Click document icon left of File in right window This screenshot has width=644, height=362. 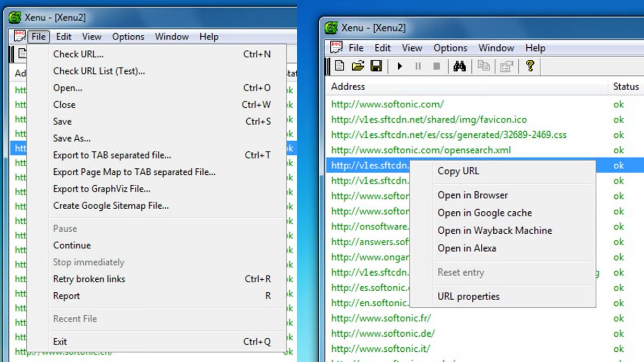tap(336, 47)
